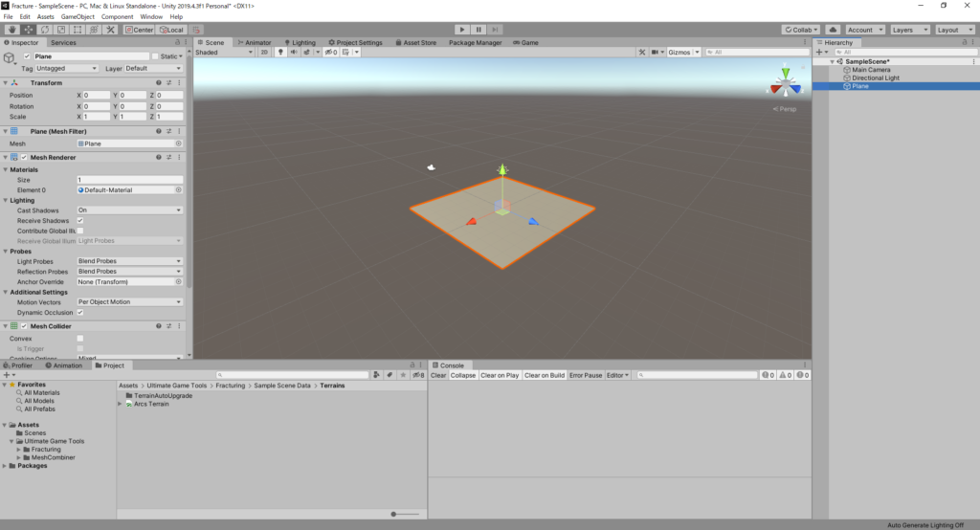Click the Play button

462,30
